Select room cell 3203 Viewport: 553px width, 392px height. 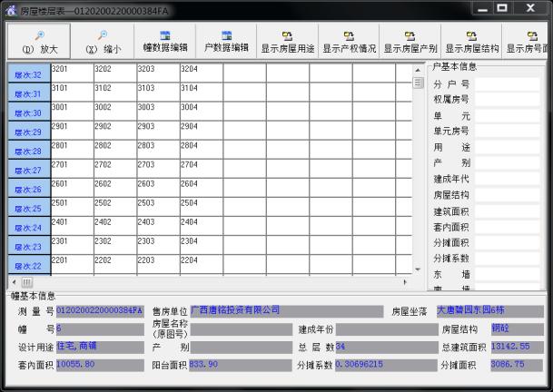tap(158, 73)
